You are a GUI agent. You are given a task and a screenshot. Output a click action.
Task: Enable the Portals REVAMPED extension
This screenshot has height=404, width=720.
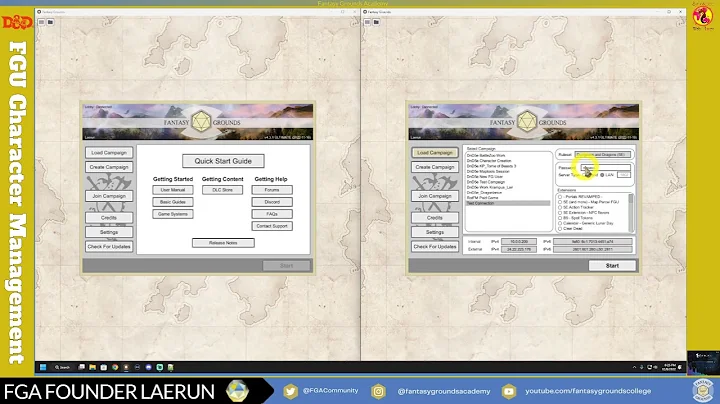(560, 196)
